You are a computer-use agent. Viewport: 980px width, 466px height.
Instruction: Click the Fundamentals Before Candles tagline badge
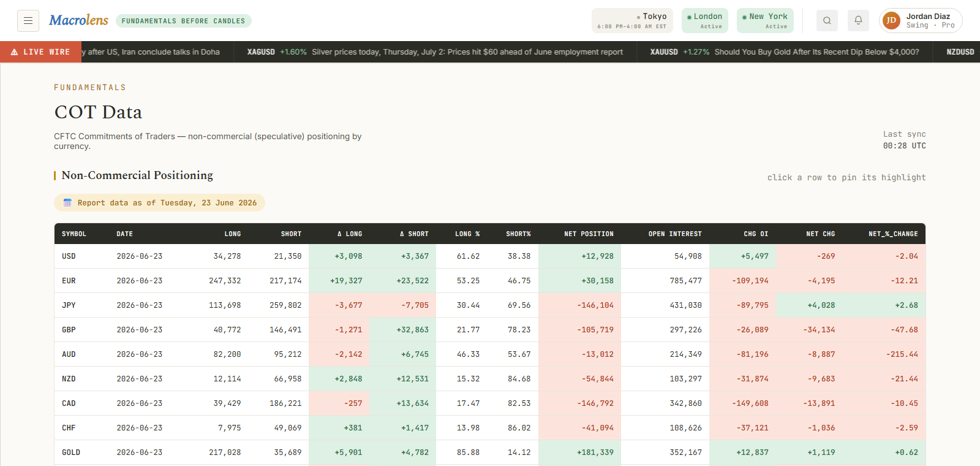[x=183, y=21]
